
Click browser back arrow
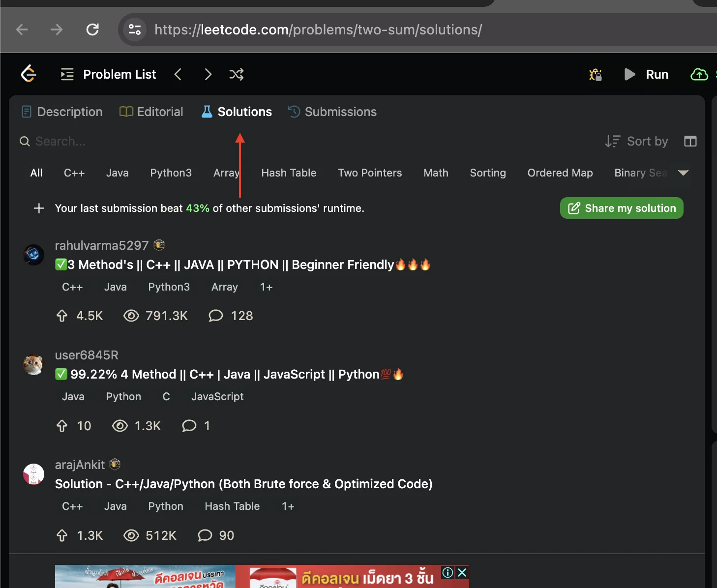(22, 29)
